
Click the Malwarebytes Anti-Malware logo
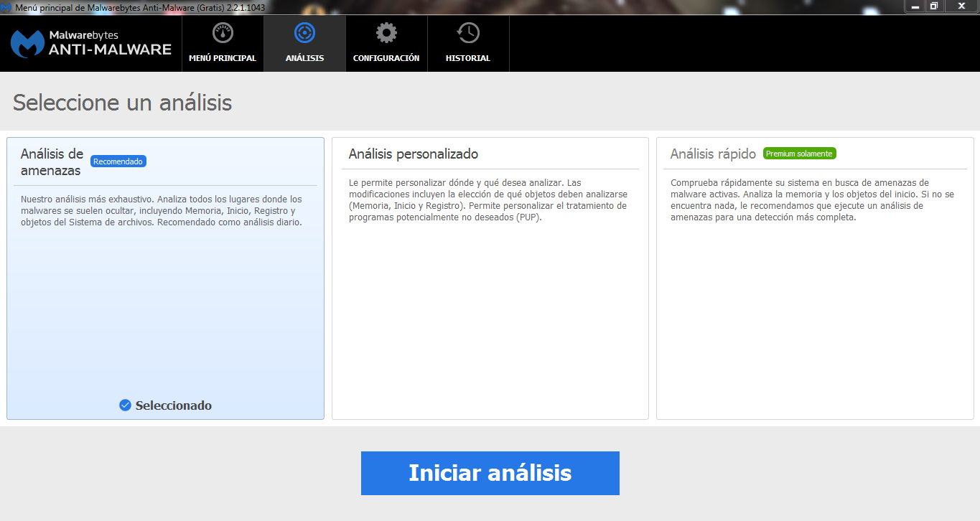pos(91,43)
